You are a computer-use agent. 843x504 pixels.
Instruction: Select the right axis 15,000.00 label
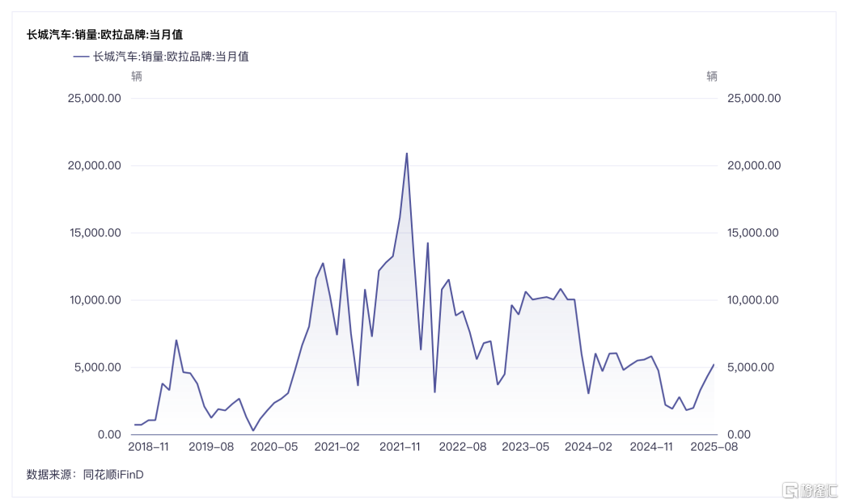[x=752, y=233]
